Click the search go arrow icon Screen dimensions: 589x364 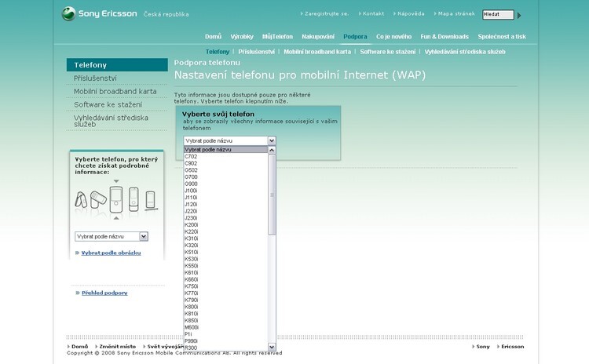[x=519, y=16]
